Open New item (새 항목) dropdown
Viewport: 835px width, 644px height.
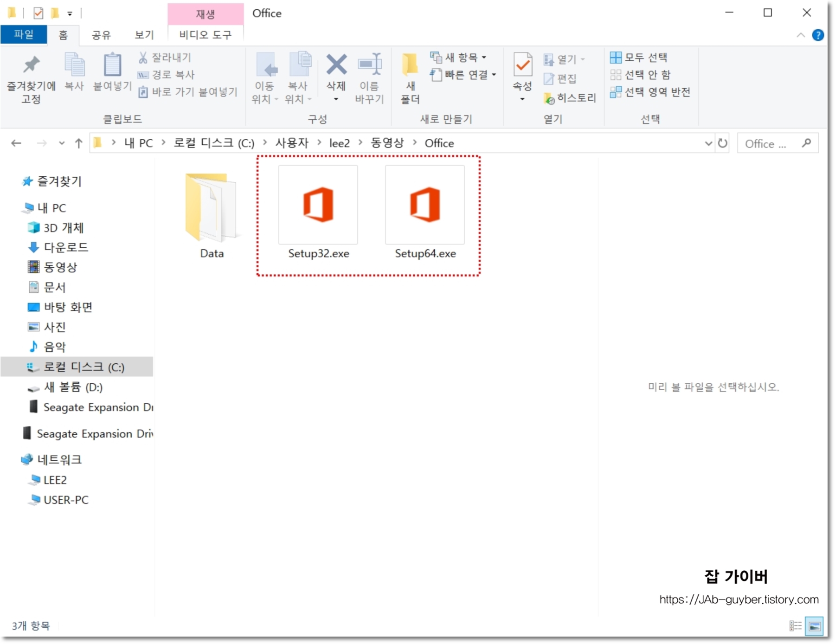458,58
